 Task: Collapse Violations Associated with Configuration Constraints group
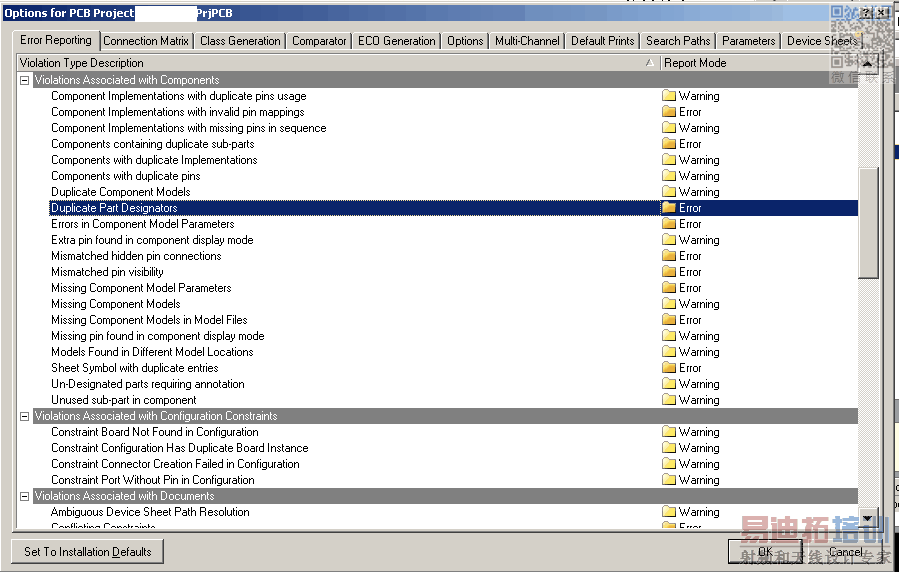(25, 416)
